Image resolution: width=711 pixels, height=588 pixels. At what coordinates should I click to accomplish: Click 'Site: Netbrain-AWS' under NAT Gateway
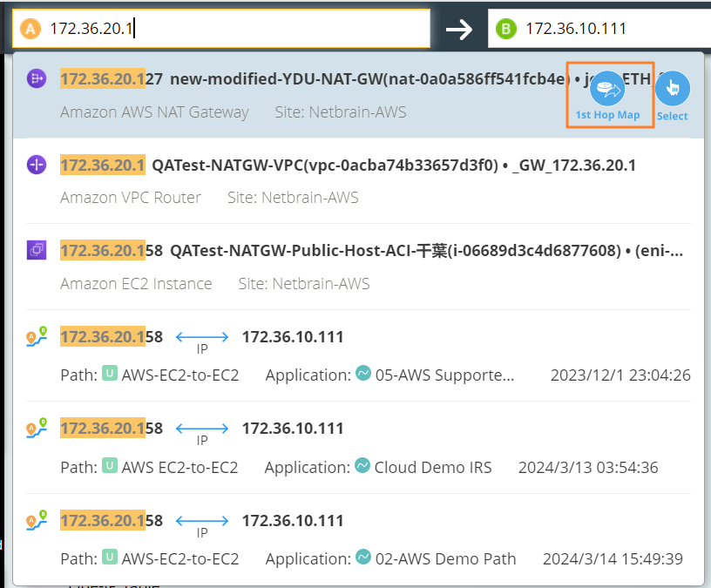pyautogui.click(x=341, y=112)
